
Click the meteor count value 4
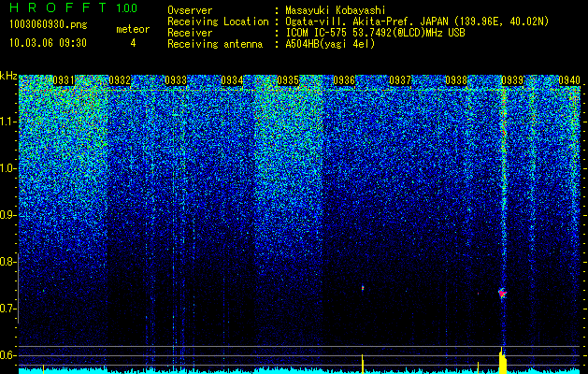coord(133,43)
